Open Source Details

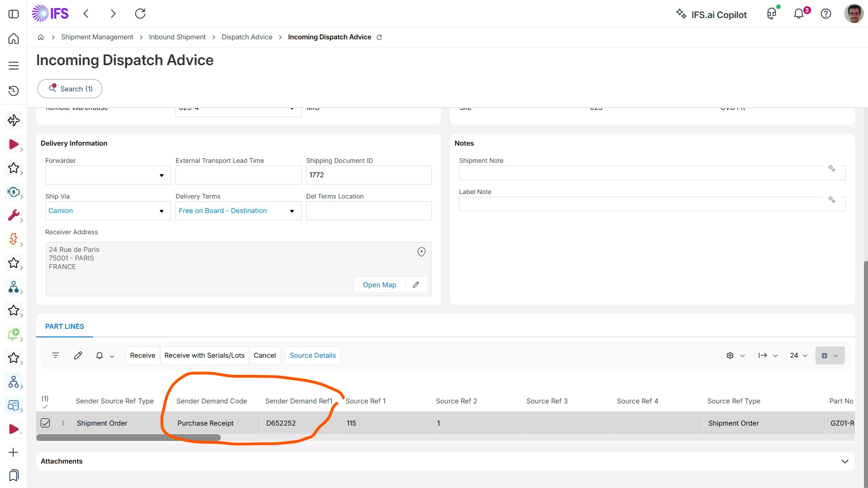click(x=313, y=355)
